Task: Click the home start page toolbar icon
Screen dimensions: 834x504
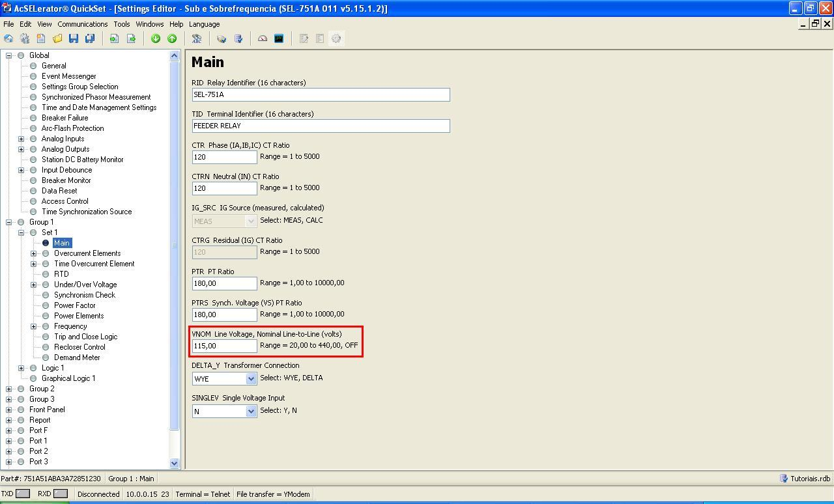Action: click(x=8, y=38)
